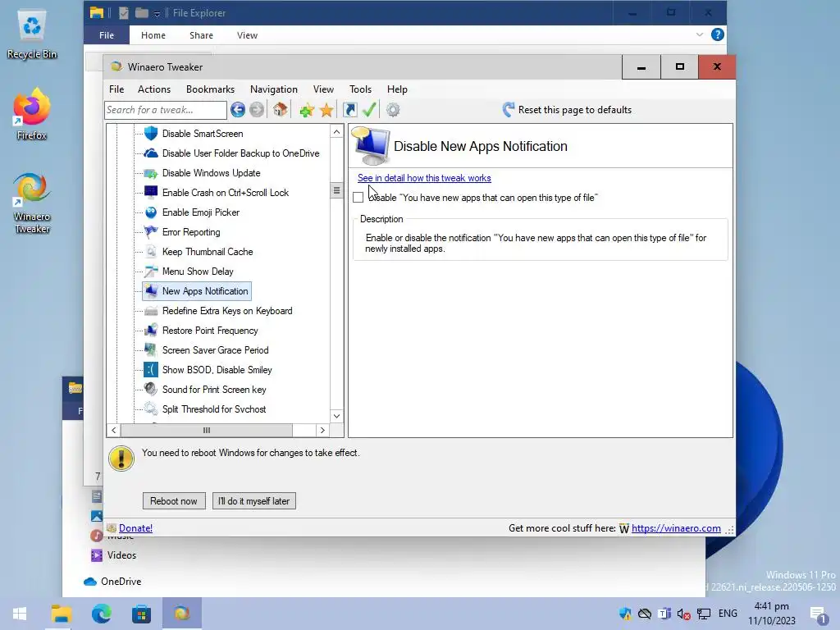Select Enable Crash on Ctrl+Scroll Lock item
840x630 pixels.
225,193
